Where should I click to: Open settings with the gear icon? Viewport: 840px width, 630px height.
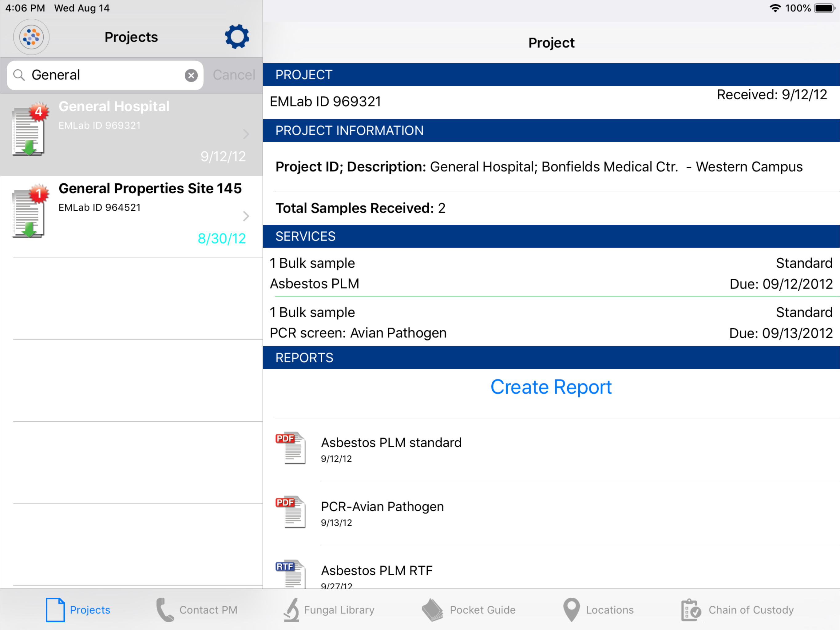point(237,37)
